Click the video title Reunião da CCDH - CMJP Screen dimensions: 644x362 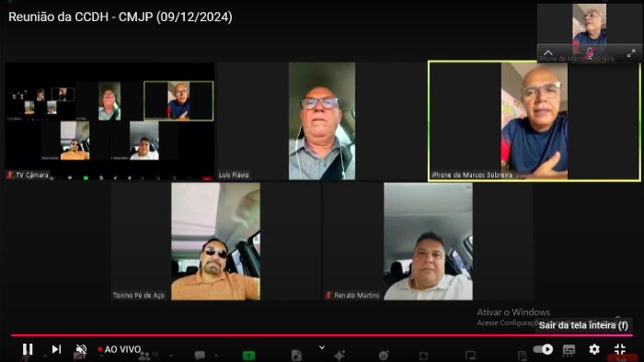coord(121,17)
